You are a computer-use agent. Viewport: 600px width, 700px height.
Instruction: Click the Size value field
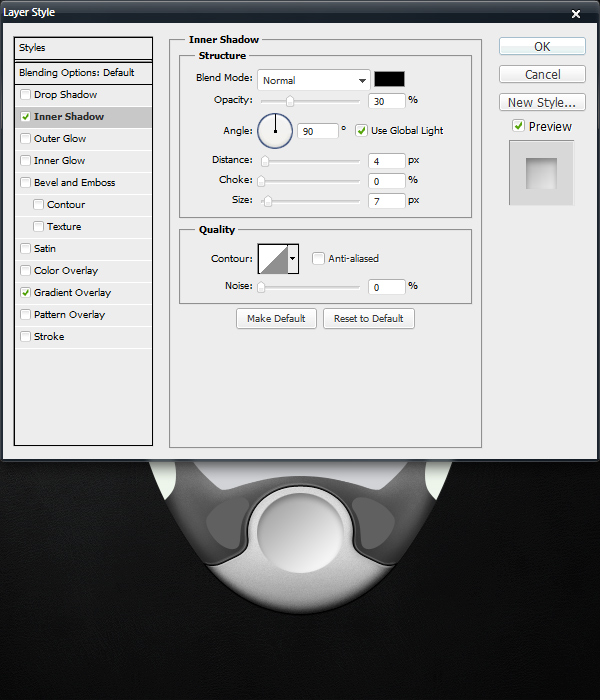click(x=387, y=201)
